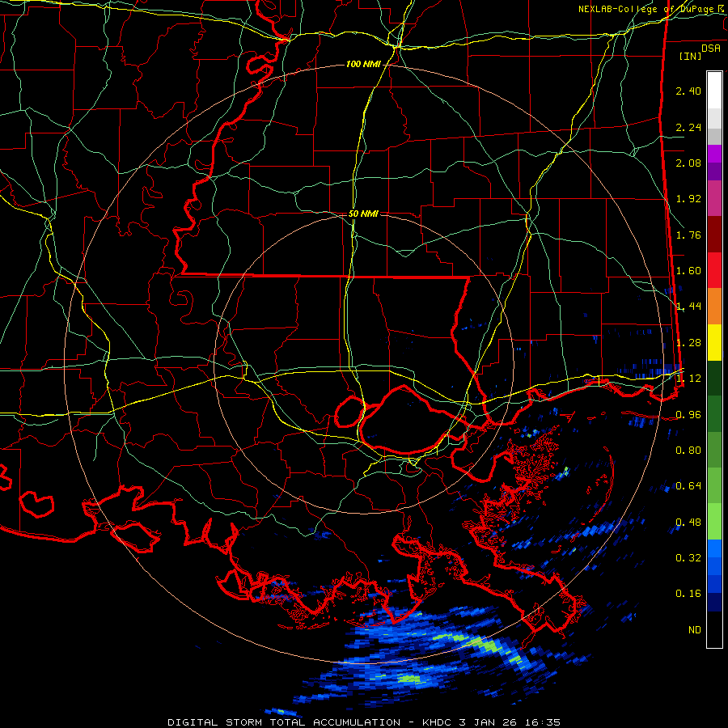This screenshot has height=728, width=728.
Task: Pick the yellow legend swatch
Action: click(x=714, y=342)
